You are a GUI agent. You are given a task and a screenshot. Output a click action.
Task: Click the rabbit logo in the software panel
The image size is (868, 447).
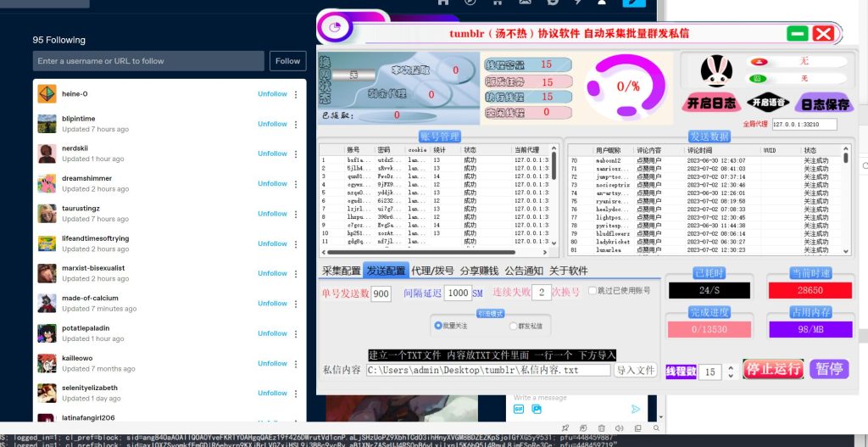tap(716, 71)
